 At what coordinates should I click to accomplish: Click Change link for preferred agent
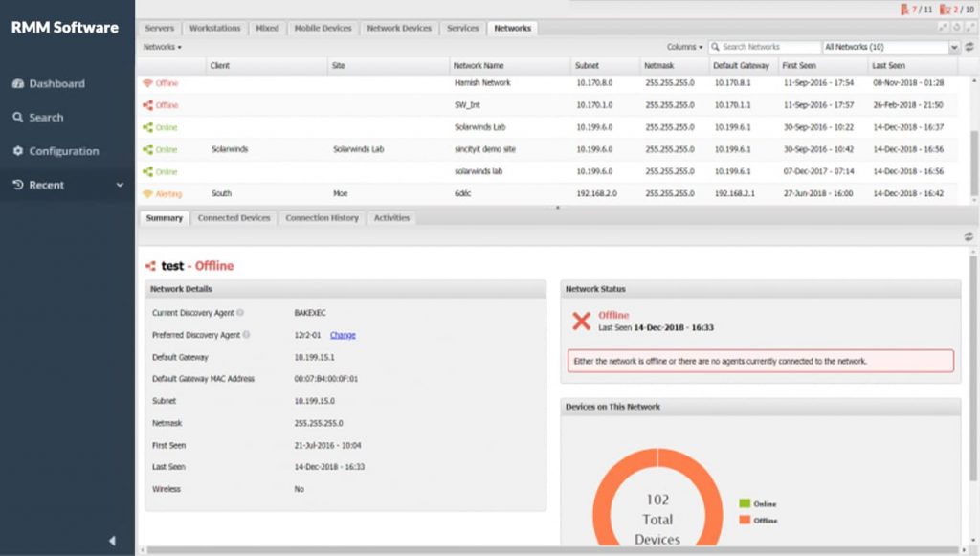(x=343, y=335)
